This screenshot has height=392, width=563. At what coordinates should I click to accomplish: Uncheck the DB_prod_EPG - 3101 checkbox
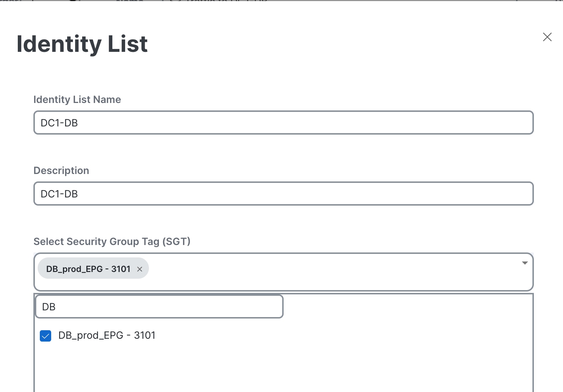pyautogui.click(x=45, y=336)
